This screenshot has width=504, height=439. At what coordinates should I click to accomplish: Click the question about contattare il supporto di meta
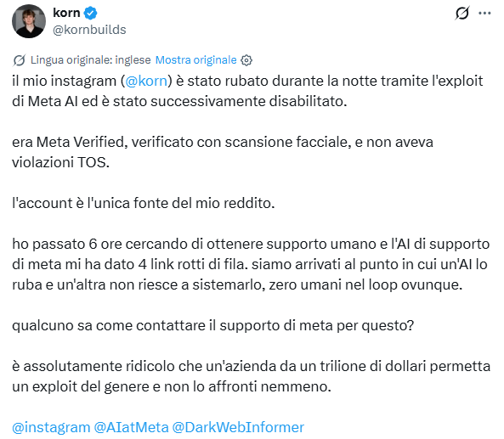[212, 325]
